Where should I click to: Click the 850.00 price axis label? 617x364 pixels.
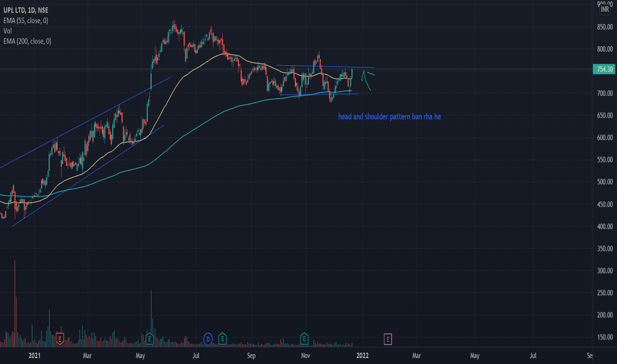click(605, 27)
